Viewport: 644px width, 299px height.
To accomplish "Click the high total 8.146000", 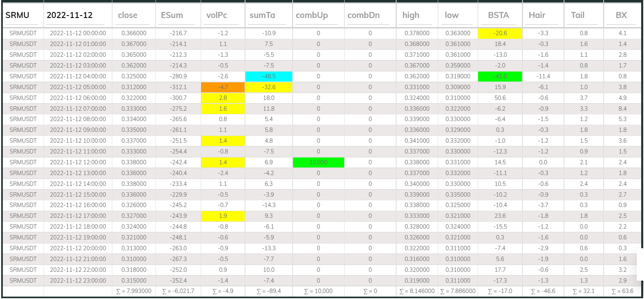I will pyautogui.click(x=417, y=291).
